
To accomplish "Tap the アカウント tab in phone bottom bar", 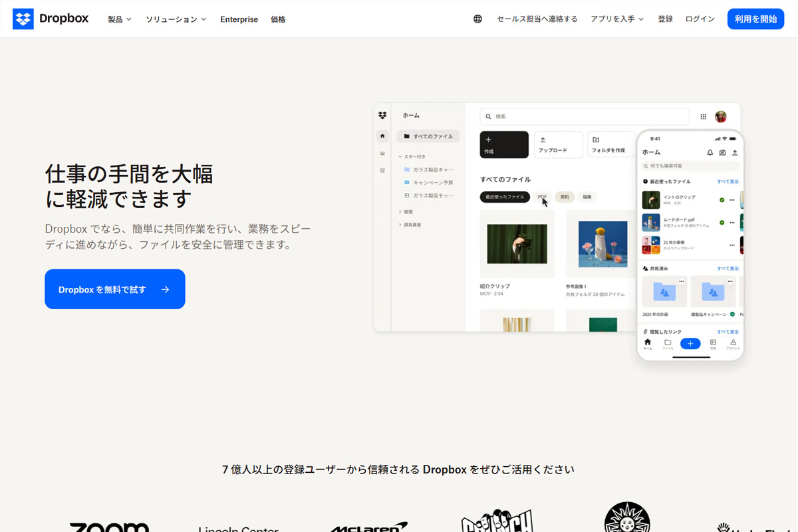I will (x=733, y=344).
